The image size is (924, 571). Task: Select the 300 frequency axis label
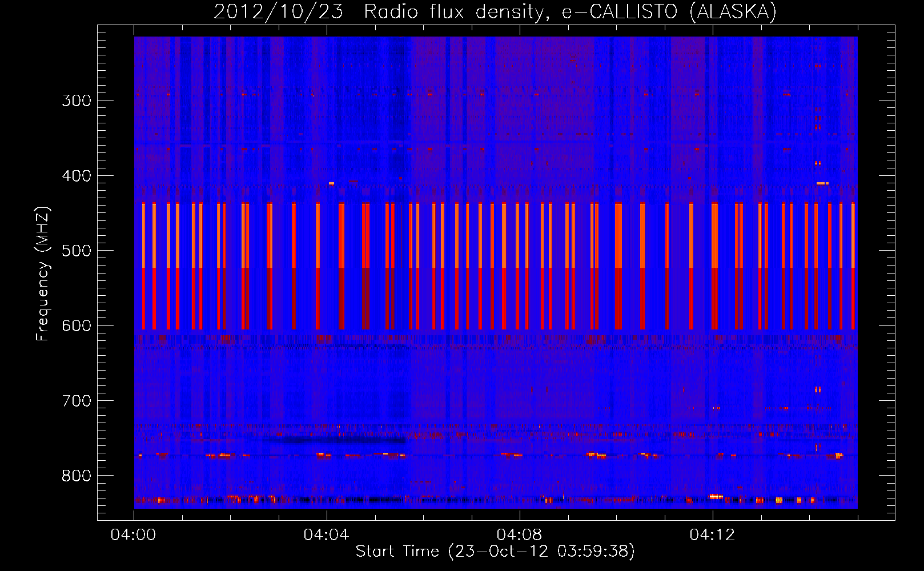(77, 100)
